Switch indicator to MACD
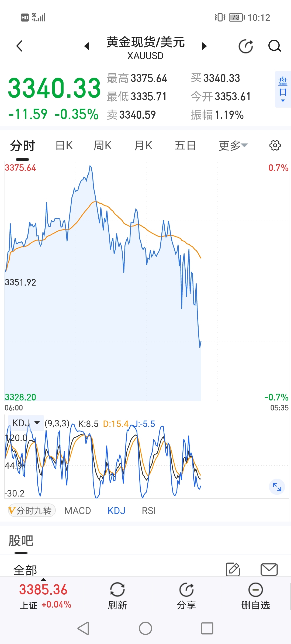The image size is (291, 644). pos(78,511)
